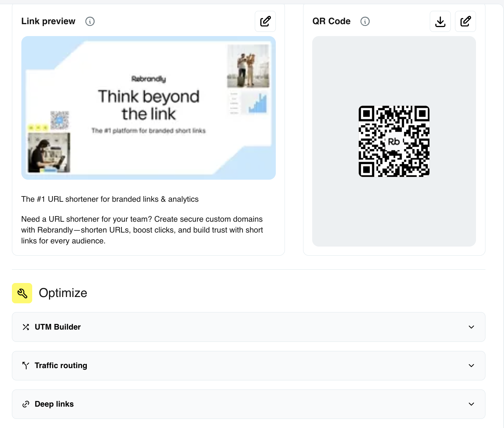
Task: Open the info icon next to Link preview
Action: 90,21
